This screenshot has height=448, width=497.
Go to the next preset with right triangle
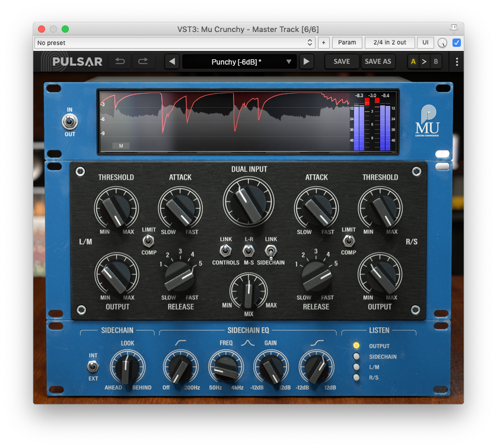click(306, 62)
